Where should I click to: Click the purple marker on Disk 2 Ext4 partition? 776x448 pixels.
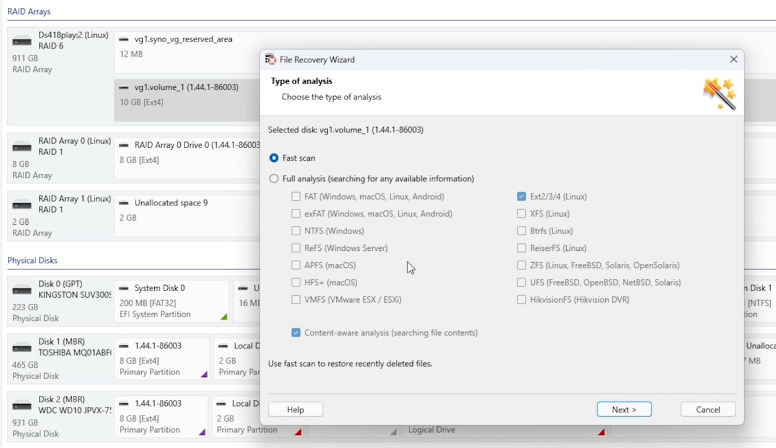(202, 432)
